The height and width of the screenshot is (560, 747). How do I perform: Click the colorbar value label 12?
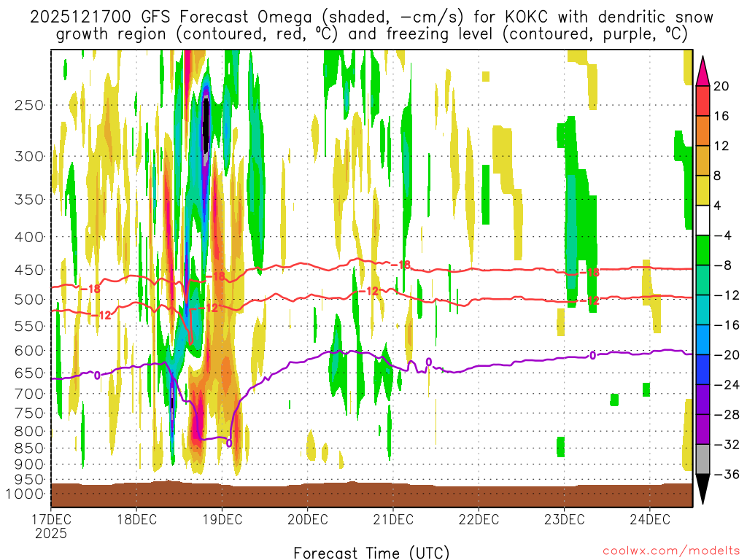point(721,146)
